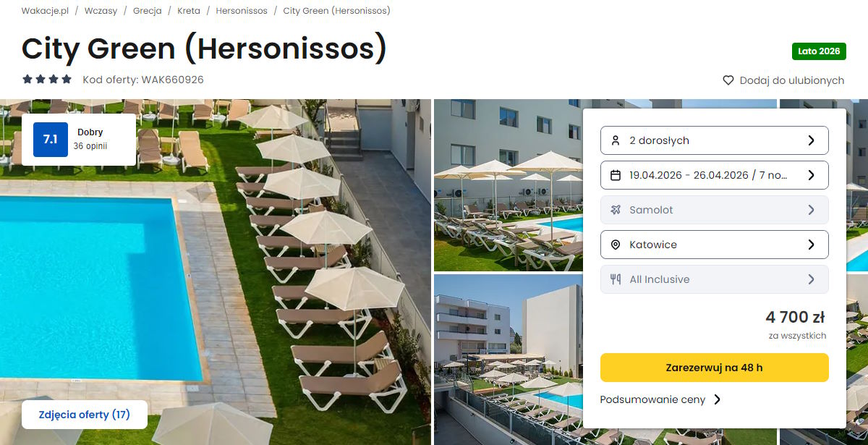Click the Zarezerwuj na 48 h button
The height and width of the screenshot is (445, 868).
pyautogui.click(x=715, y=368)
